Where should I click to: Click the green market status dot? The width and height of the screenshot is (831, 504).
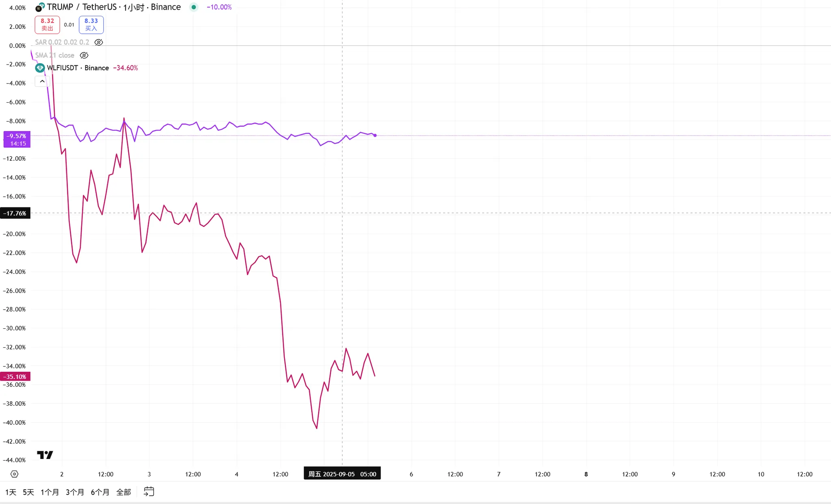tap(194, 7)
